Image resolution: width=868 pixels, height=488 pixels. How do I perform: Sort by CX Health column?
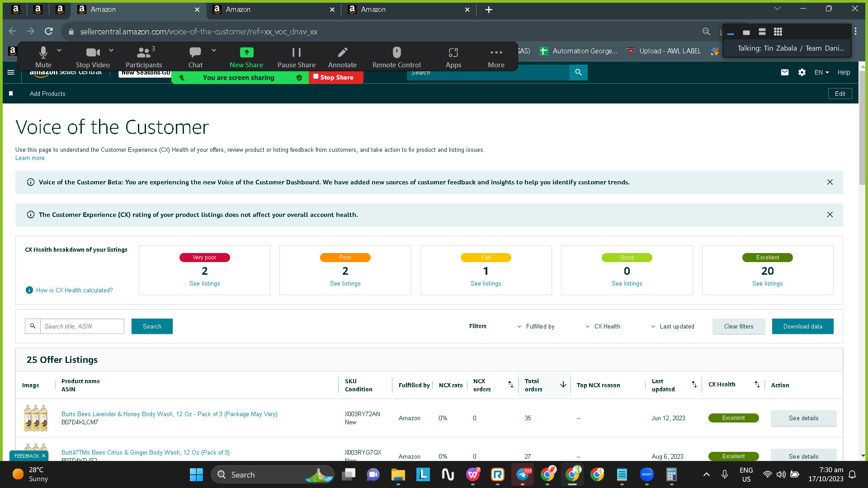pyautogui.click(x=757, y=385)
